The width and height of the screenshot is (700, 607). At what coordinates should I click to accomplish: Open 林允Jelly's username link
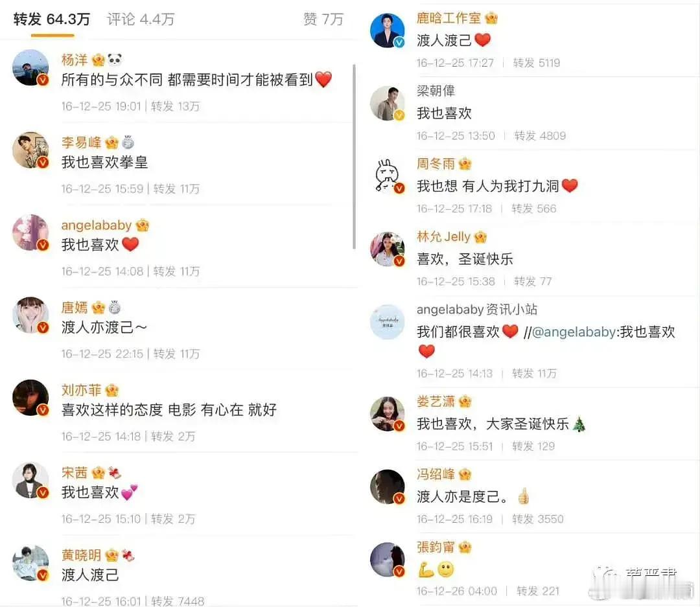443,236
